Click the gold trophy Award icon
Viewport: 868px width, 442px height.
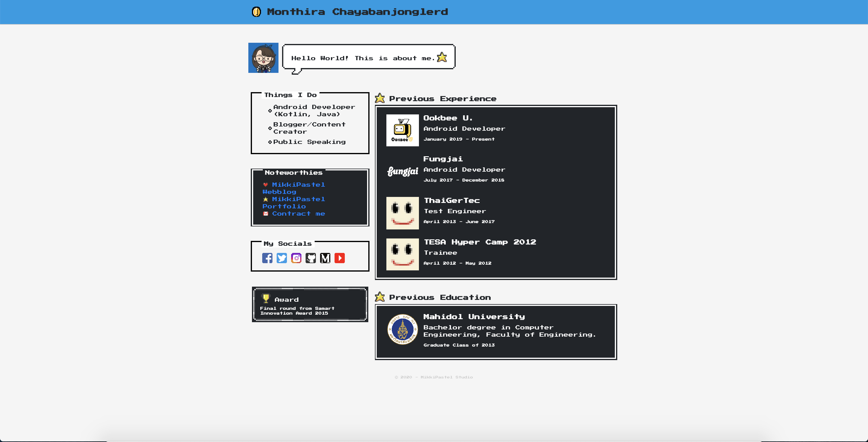point(266,298)
